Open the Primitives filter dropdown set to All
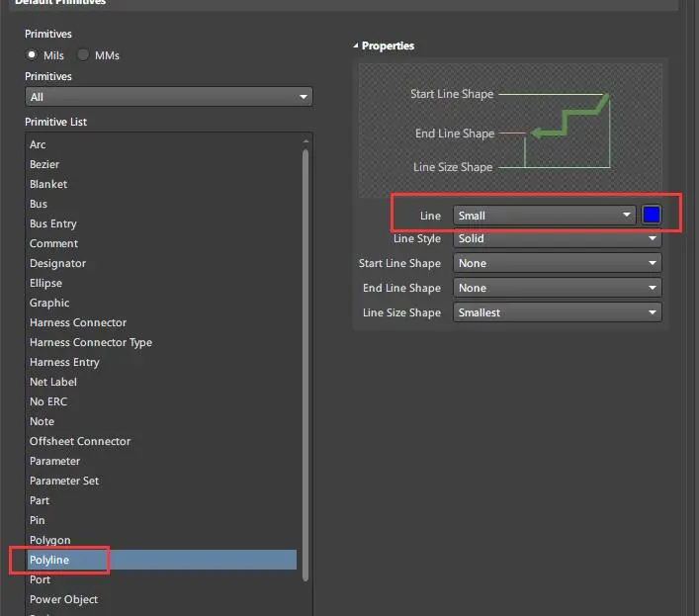 168,97
